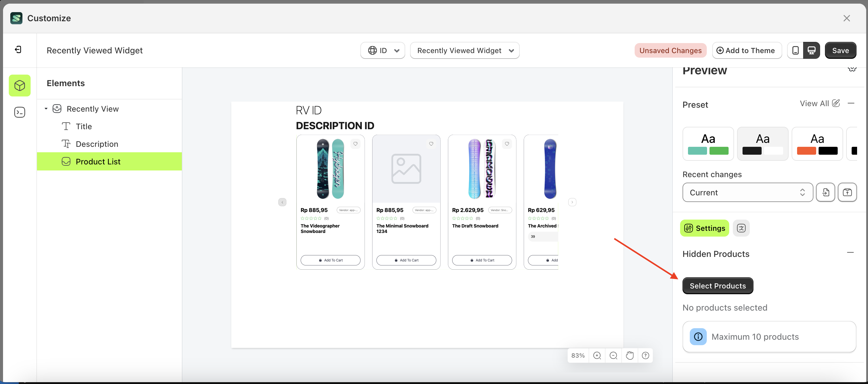
Task: Click the import changes file icon
Action: pos(825,192)
